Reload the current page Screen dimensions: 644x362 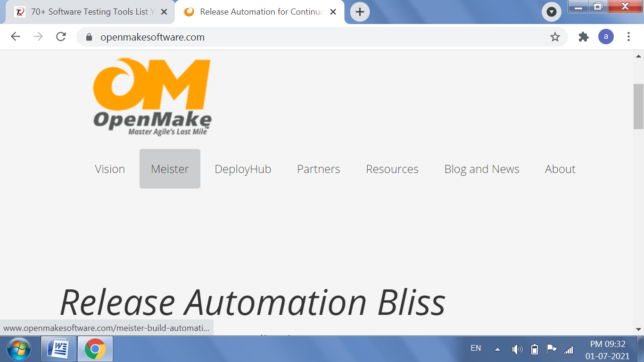tap(61, 37)
